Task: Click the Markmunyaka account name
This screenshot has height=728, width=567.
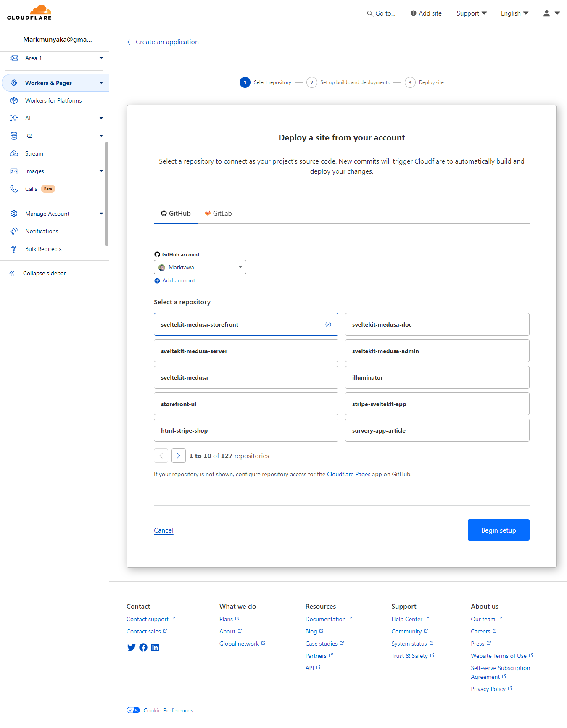Action: (58, 40)
